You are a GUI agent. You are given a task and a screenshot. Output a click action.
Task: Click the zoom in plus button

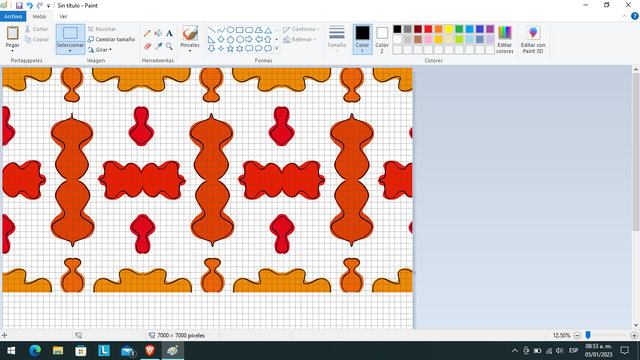[634, 336]
